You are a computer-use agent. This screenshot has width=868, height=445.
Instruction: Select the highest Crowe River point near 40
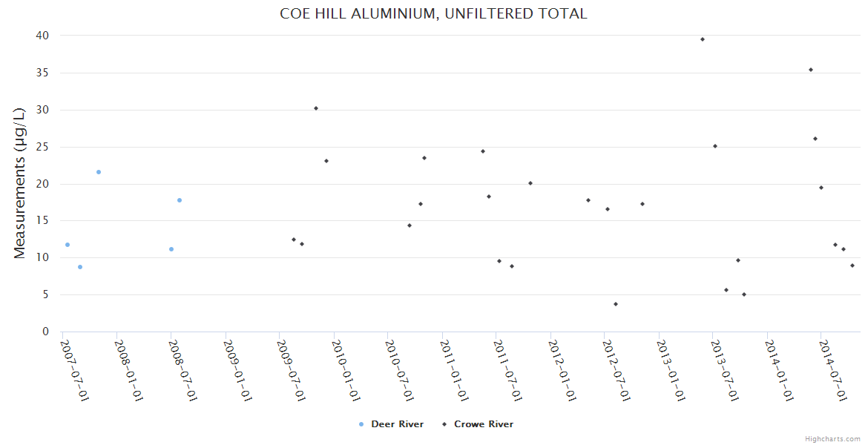(x=703, y=39)
